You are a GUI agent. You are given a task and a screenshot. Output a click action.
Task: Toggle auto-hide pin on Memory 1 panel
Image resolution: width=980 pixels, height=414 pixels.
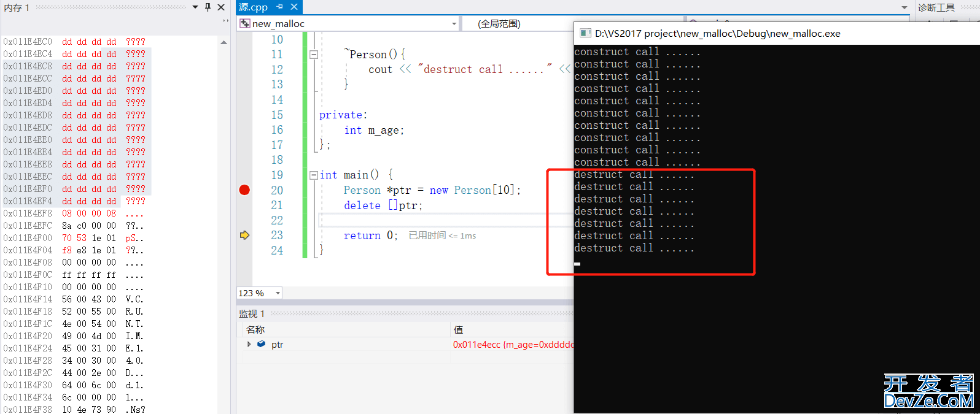tap(208, 7)
